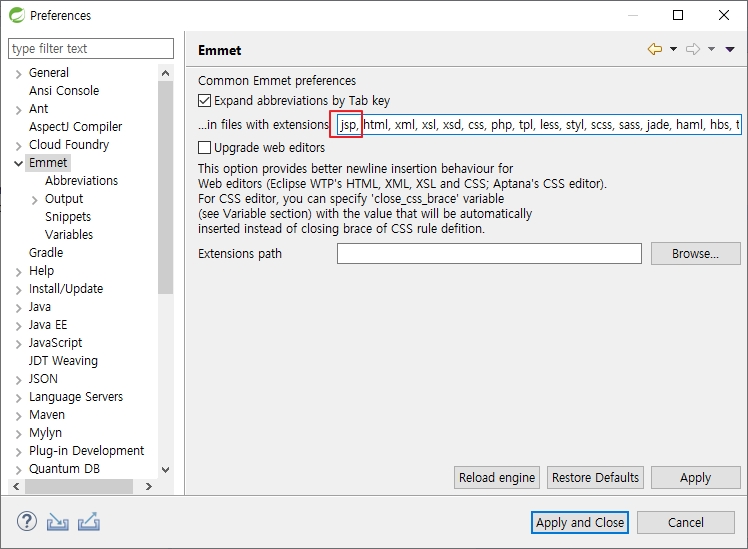The image size is (748, 549).
Task: Expand the JavaScript node
Action: (x=19, y=344)
